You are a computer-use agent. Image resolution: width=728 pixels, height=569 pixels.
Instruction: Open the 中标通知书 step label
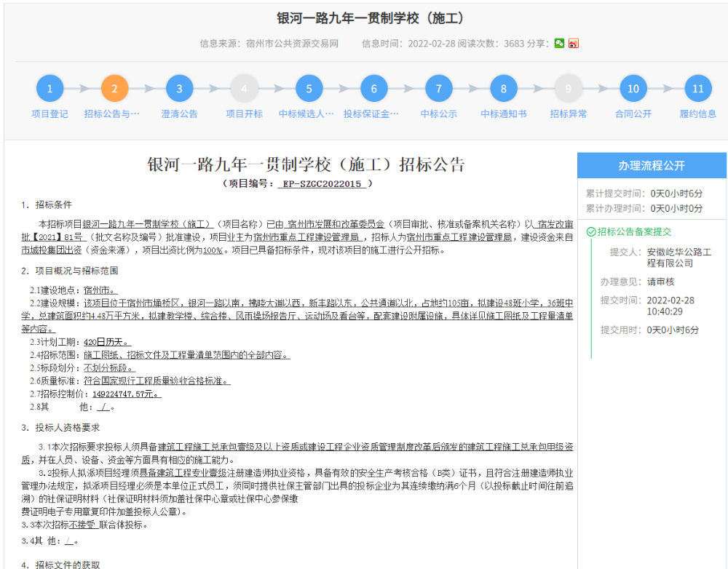[x=503, y=114]
